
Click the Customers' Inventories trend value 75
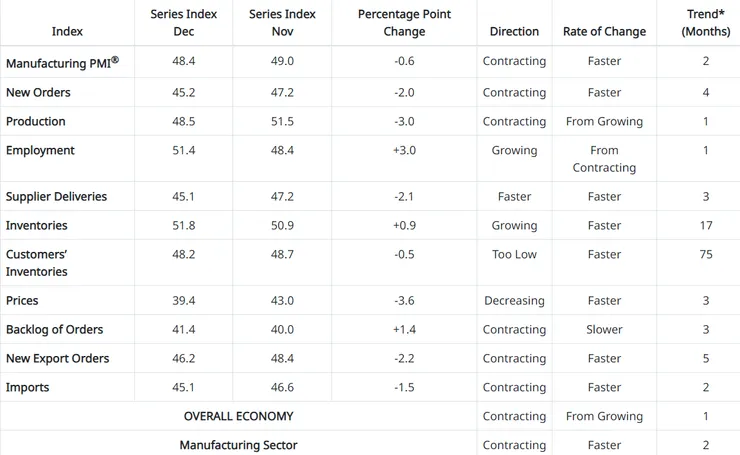click(x=706, y=255)
